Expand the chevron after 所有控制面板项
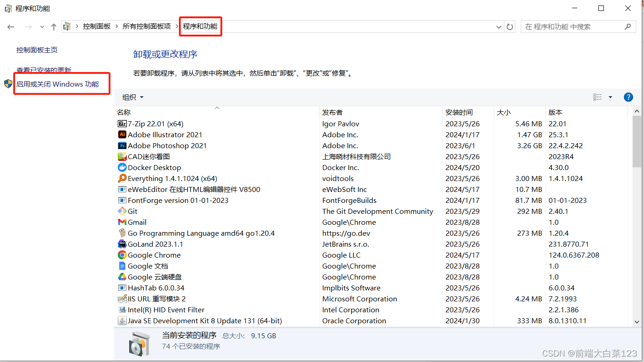The width and height of the screenshot is (644, 362). 177,27
